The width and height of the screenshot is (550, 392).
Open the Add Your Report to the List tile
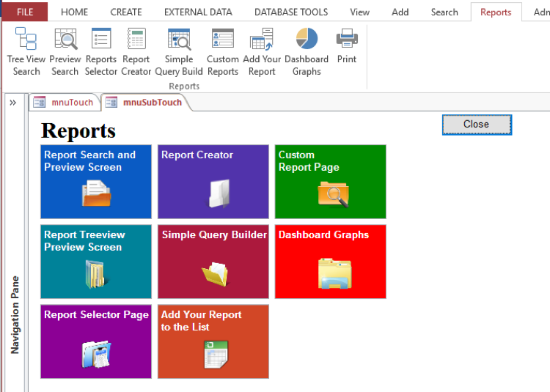213,341
